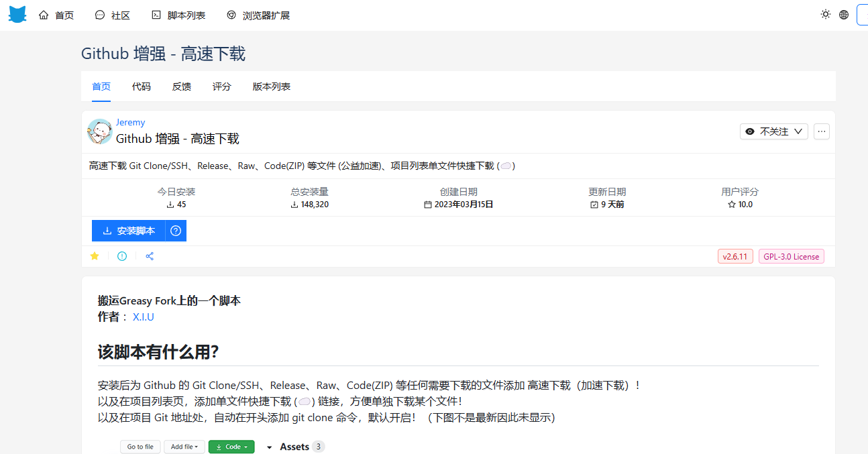This screenshot has height=454, width=868.
Task: Click heading 该脚本有什么用?
Action: pos(158,352)
